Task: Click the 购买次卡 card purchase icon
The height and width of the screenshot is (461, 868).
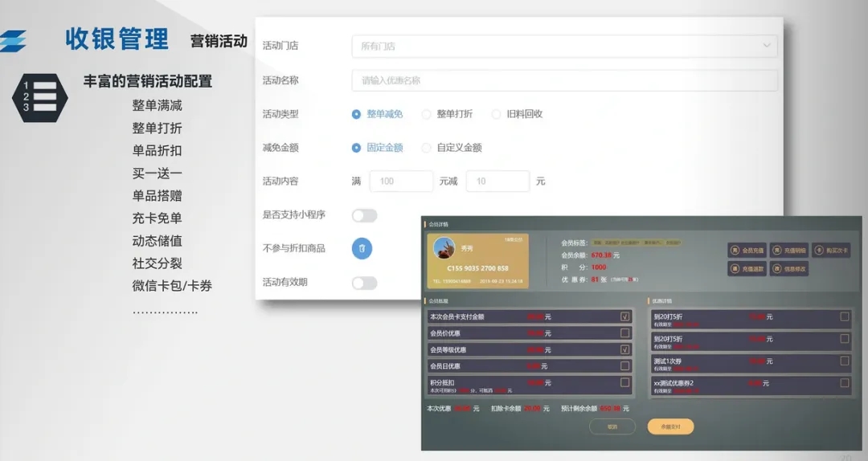Action: point(830,251)
